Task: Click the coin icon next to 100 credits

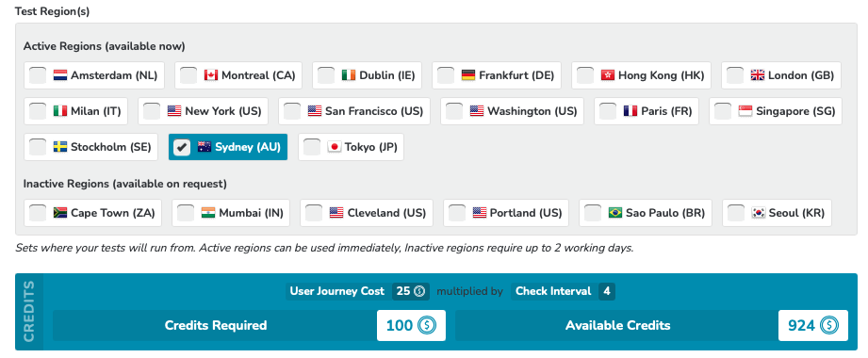Action: click(x=427, y=325)
